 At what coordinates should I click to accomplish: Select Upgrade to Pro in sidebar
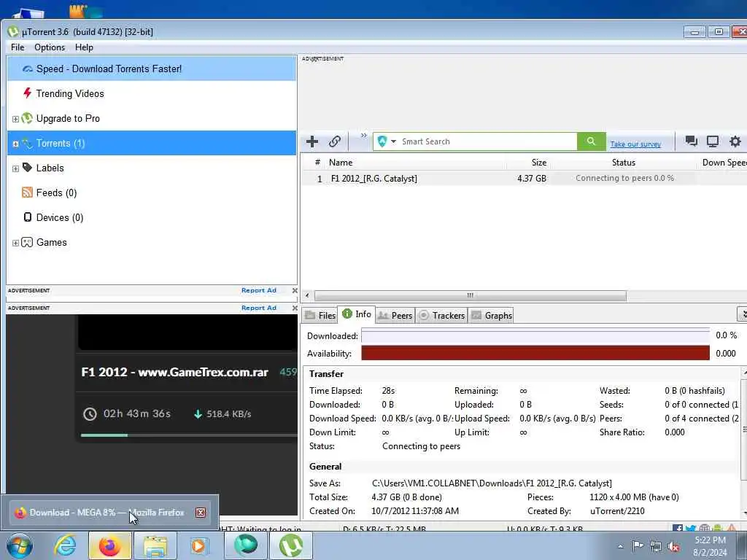point(68,119)
